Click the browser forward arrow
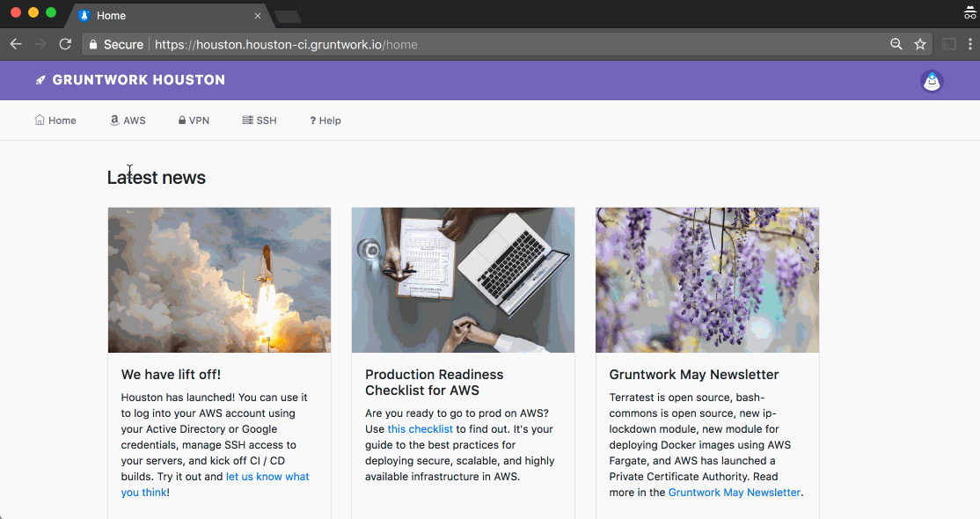This screenshot has width=980, height=519. coord(40,44)
